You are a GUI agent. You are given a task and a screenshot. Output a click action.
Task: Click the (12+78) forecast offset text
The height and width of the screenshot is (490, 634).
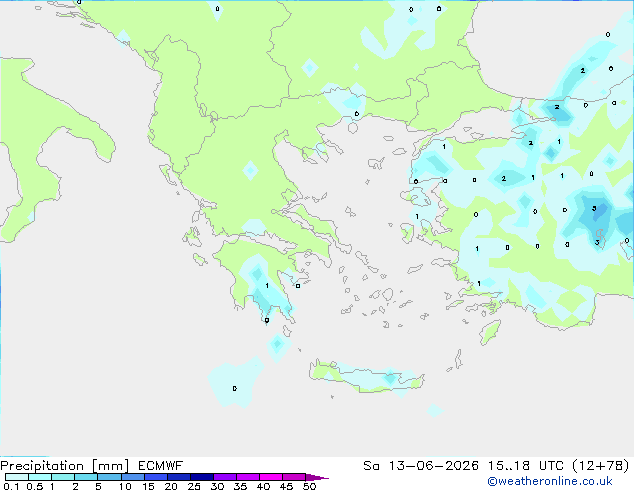click(x=601, y=466)
